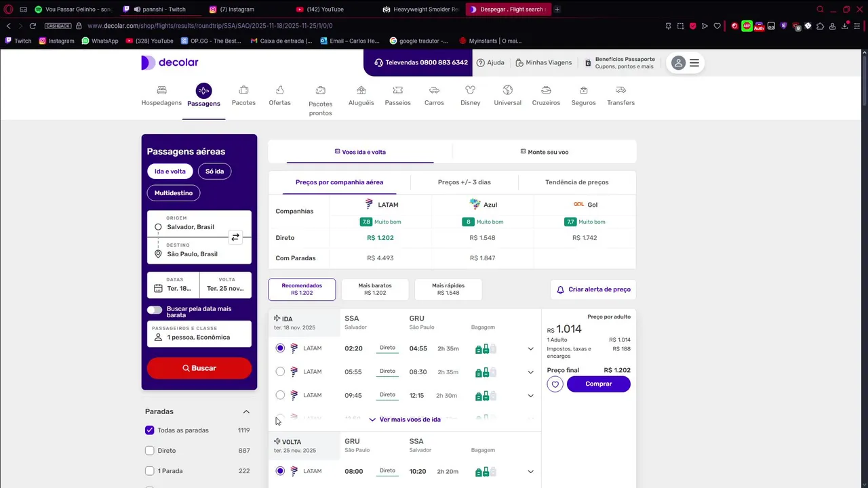Open the Ofertas category icon
Viewport: 868px width, 488px height.
(x=279, y=90)
